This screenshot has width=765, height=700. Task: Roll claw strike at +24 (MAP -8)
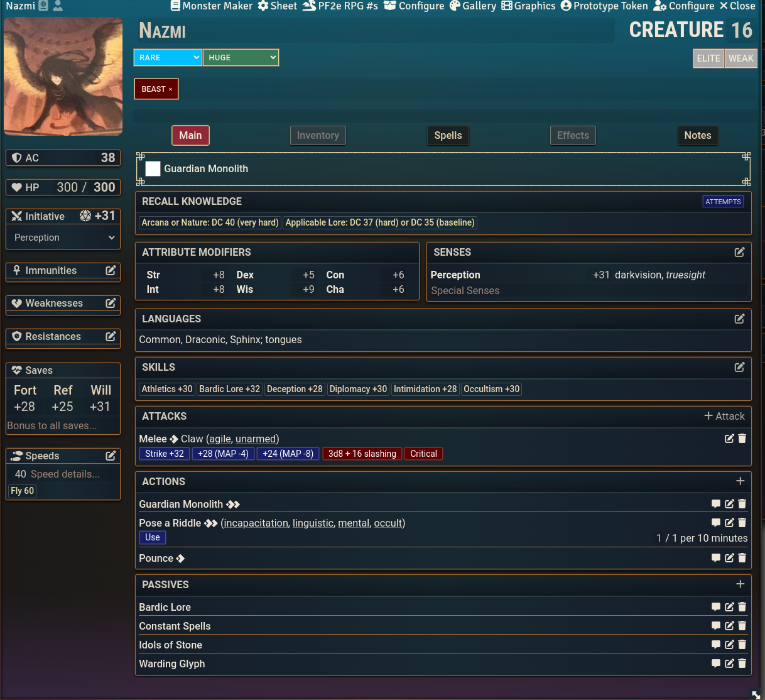(288, 454)
